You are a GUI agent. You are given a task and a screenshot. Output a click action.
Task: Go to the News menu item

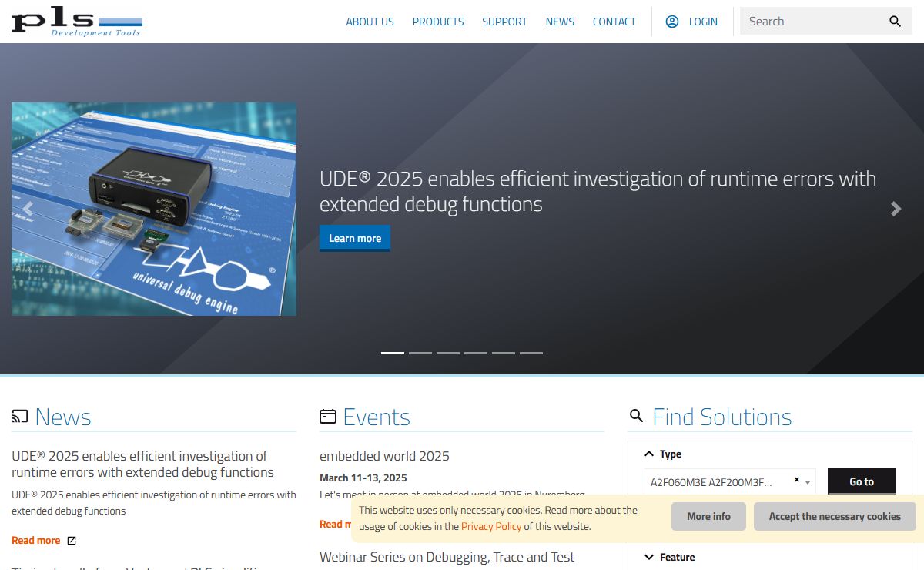(x=560, y=22)
